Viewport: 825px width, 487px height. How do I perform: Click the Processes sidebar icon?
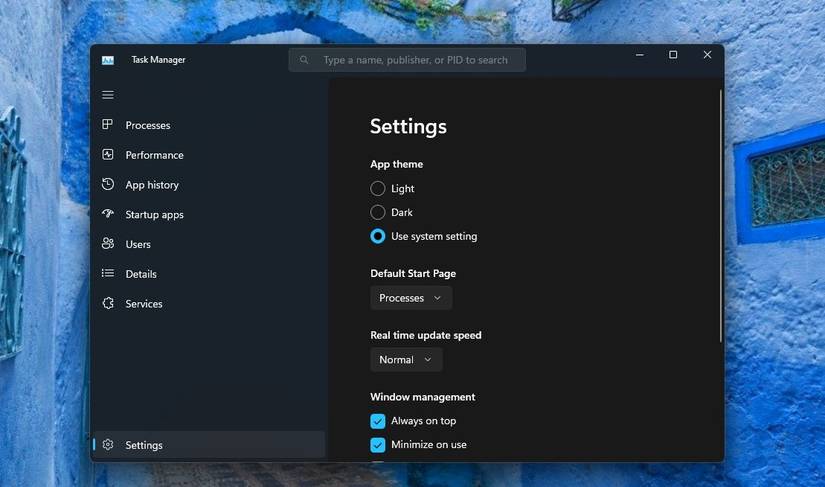[x=108, y=125]
